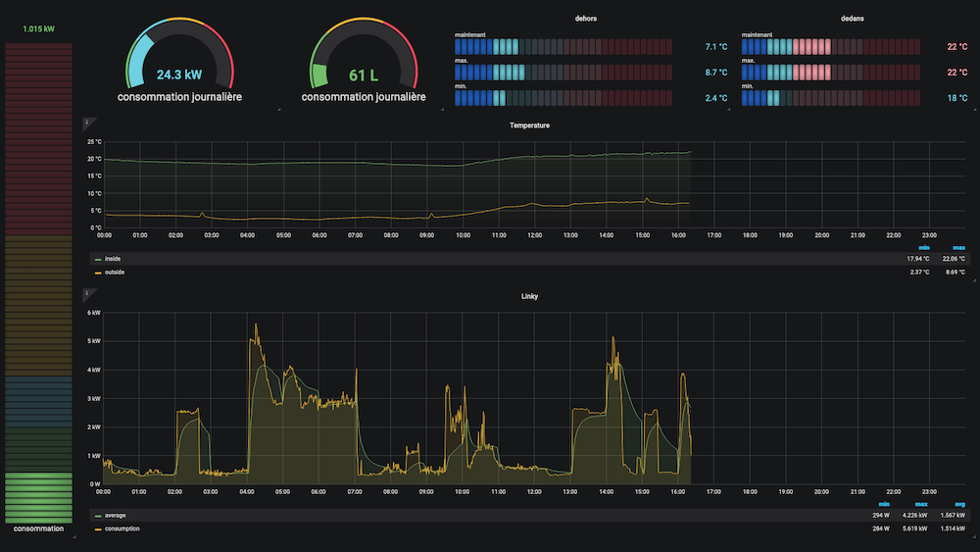
Task: Click the dedans max. bar gauge
Action: (831, 73)
